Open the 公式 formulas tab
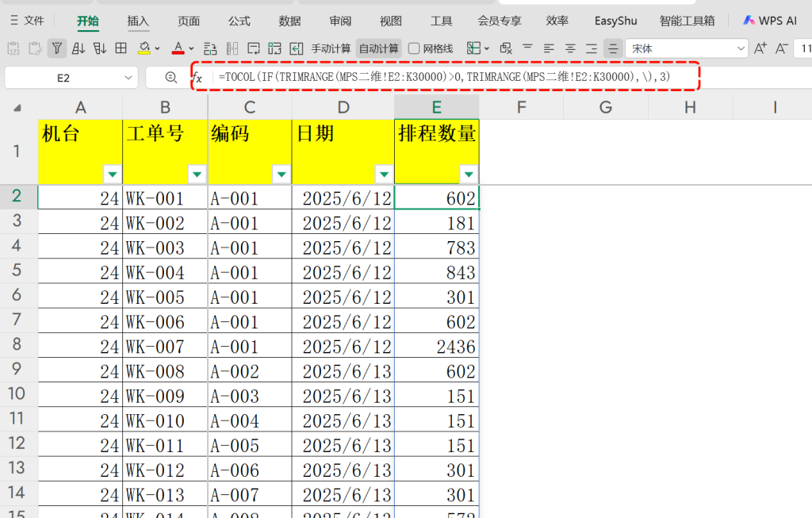Image resolution: width=812 pixels, height=518 pixels. coord(239,21)
